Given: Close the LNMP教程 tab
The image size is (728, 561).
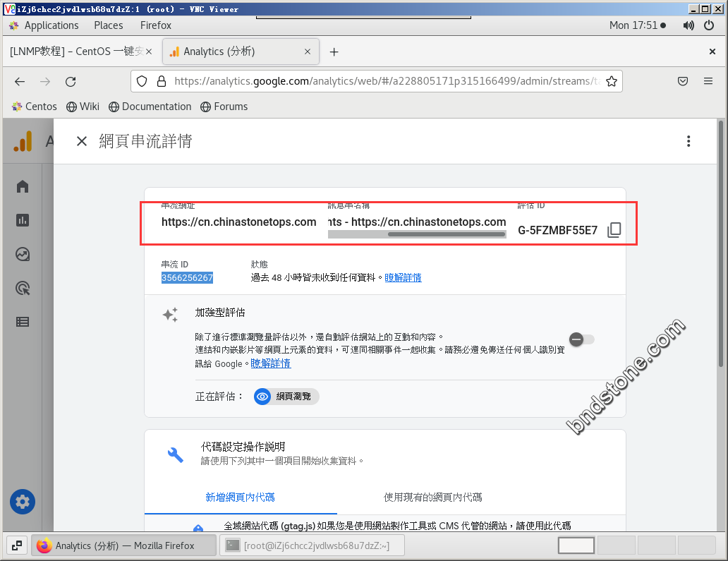Looking at the screenshot, I should coord(149,52).
